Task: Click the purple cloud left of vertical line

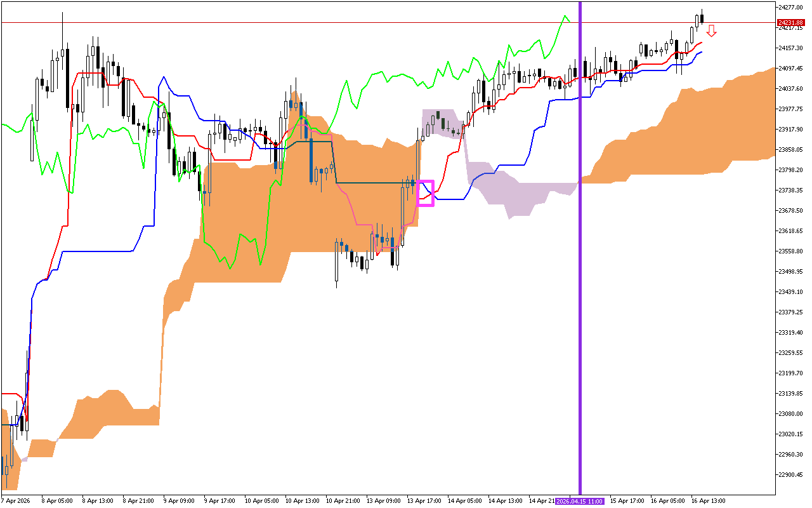Action: click(520, 194)
